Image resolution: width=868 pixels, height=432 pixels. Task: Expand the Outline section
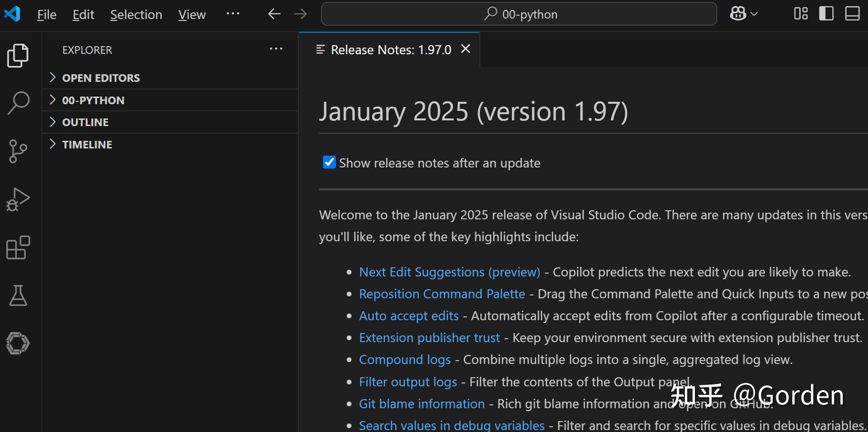click(x=86, y=122)
